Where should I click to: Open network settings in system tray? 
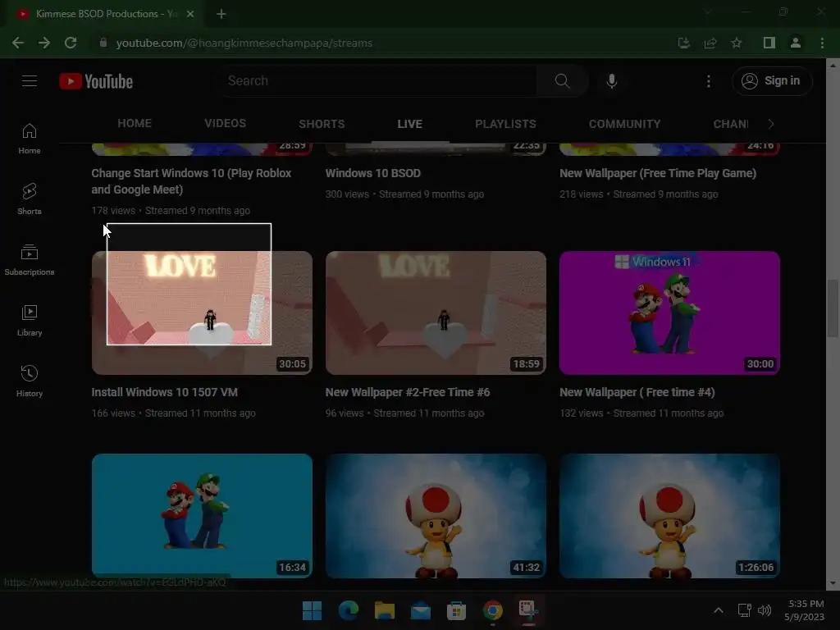pyautogui.click(x=744, y=610)
